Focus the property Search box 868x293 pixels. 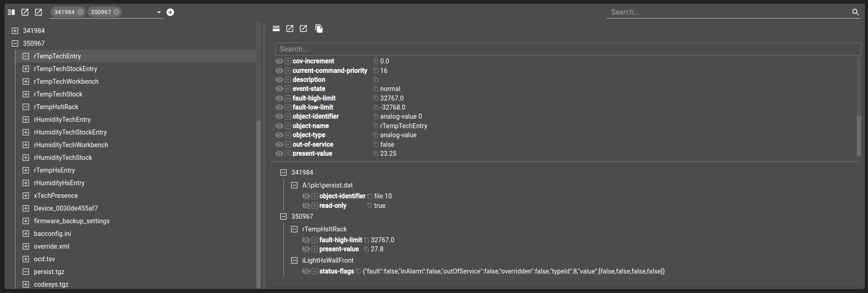[x=568, y=49]
